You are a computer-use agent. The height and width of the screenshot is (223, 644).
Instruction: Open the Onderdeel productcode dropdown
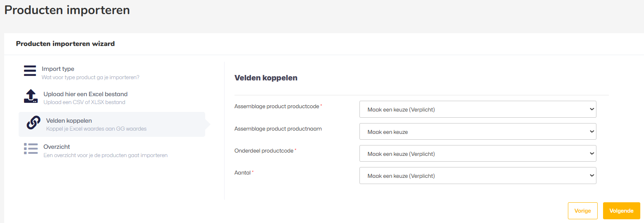(x=478, y=153)
